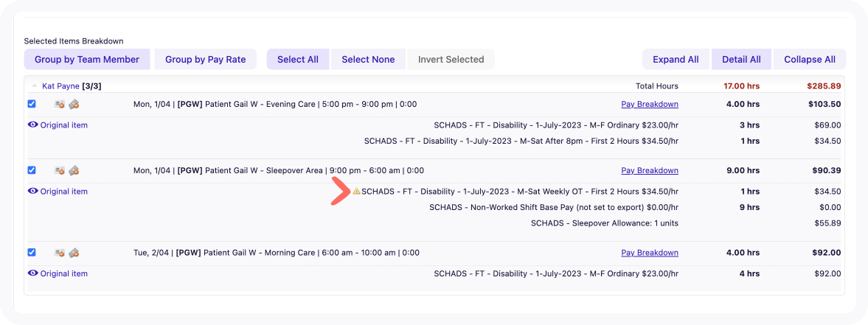This screenshot has height=325, width=868.
Task: Click the '9.00 hrs' shift total
Action: point(743,170)
